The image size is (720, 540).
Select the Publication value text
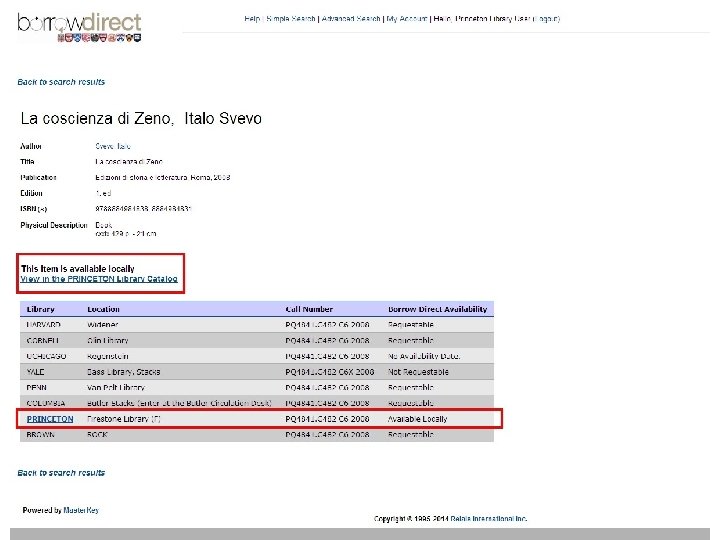tap(163, 178)
